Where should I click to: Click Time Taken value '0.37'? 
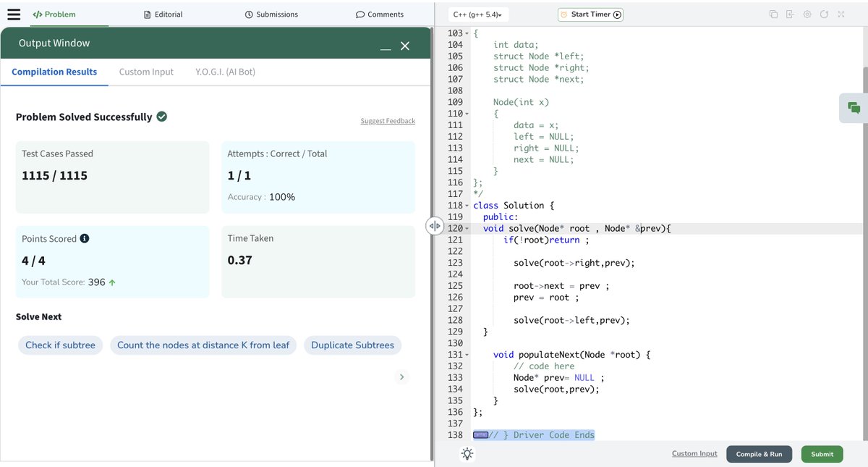coord(239,260)
